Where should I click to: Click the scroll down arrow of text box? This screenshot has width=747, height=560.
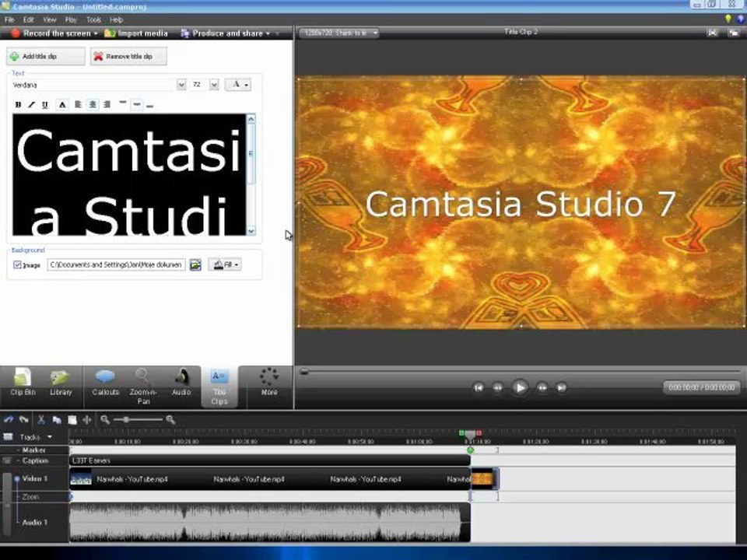pyautogui.click(x=251, y=230)
